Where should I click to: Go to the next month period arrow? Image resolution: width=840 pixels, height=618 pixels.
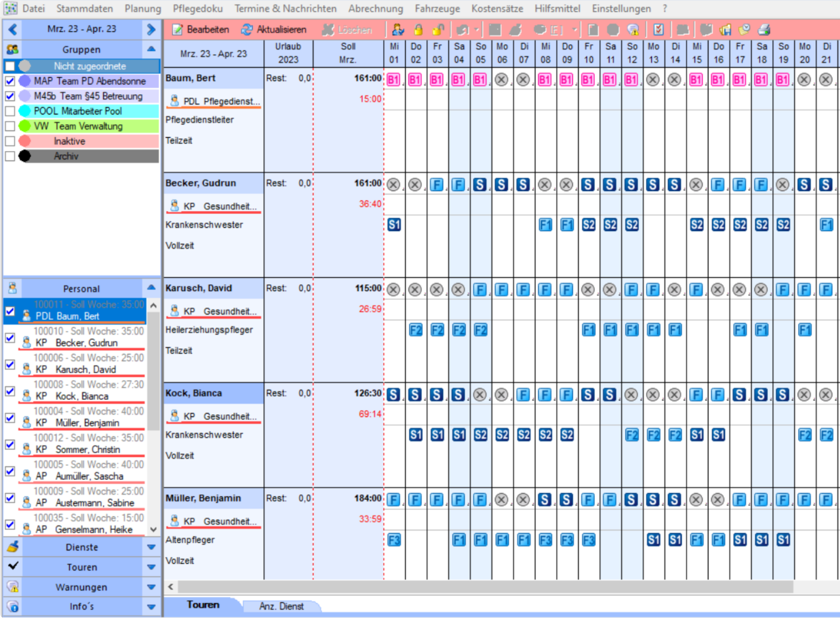[x=151, y=29]
